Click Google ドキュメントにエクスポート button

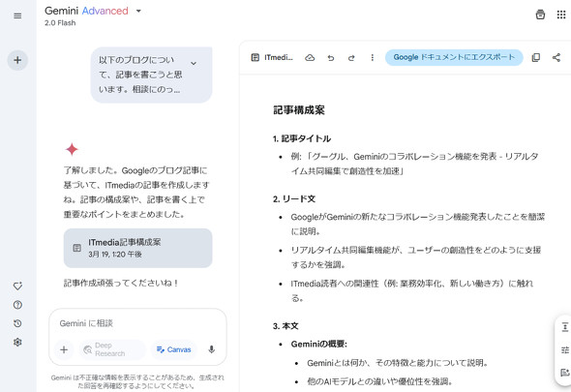(454, 57)
